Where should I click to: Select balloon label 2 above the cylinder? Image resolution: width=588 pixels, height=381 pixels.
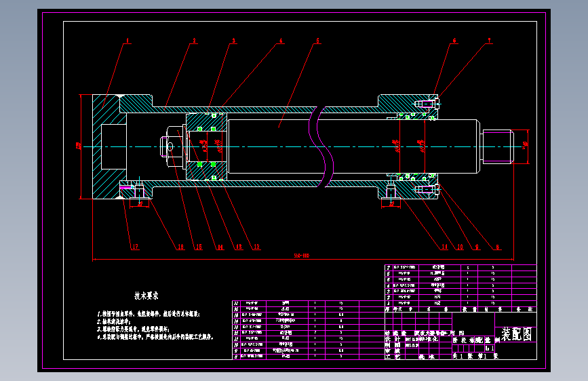click(x=194, y=41)
